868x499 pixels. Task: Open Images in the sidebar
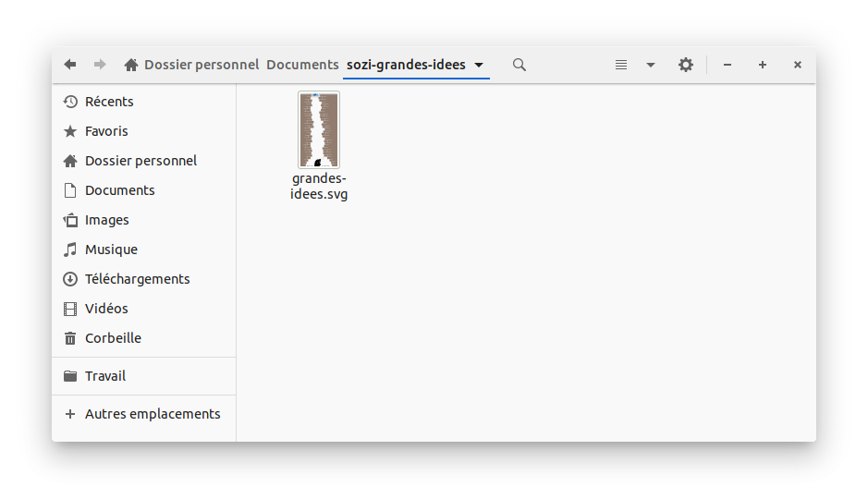pyautogui.click(x=144, y=220)
